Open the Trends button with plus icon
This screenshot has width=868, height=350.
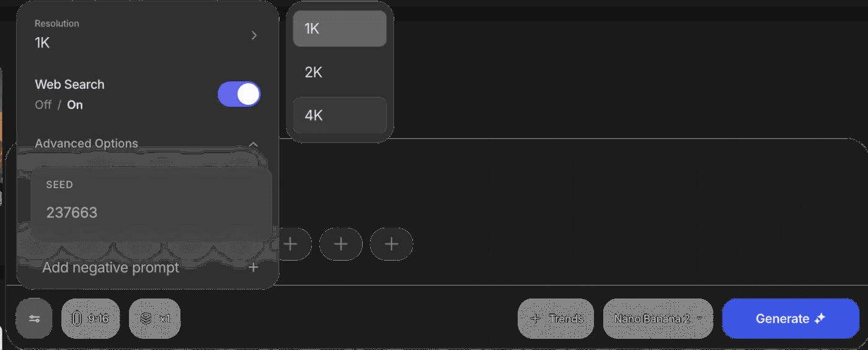coord(556,318)
